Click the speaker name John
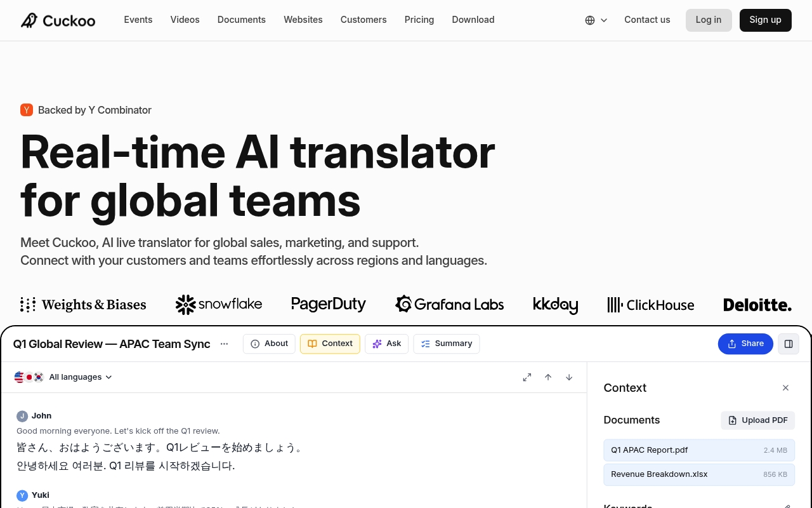Screen dimensions: 812x508 point(42,416)
